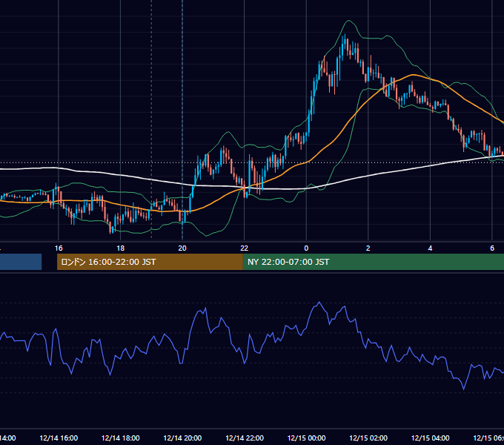Click the 12/14 18:00 date label

[x=121, y=438]
